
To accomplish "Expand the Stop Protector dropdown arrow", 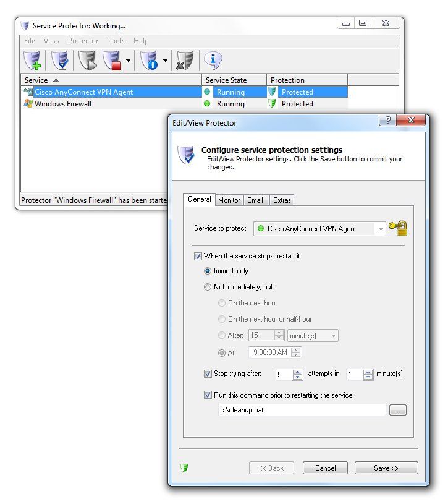I will [x=128, y=61].
